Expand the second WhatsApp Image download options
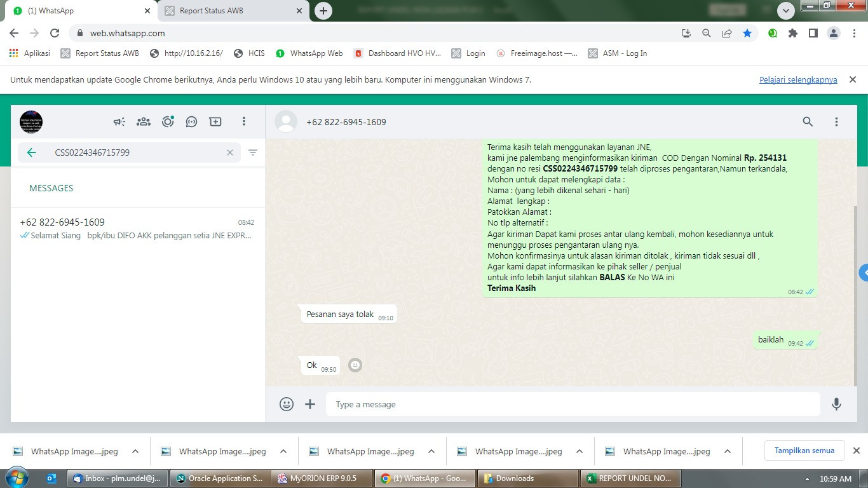868x488 pixels. click(x=283, y=451)
